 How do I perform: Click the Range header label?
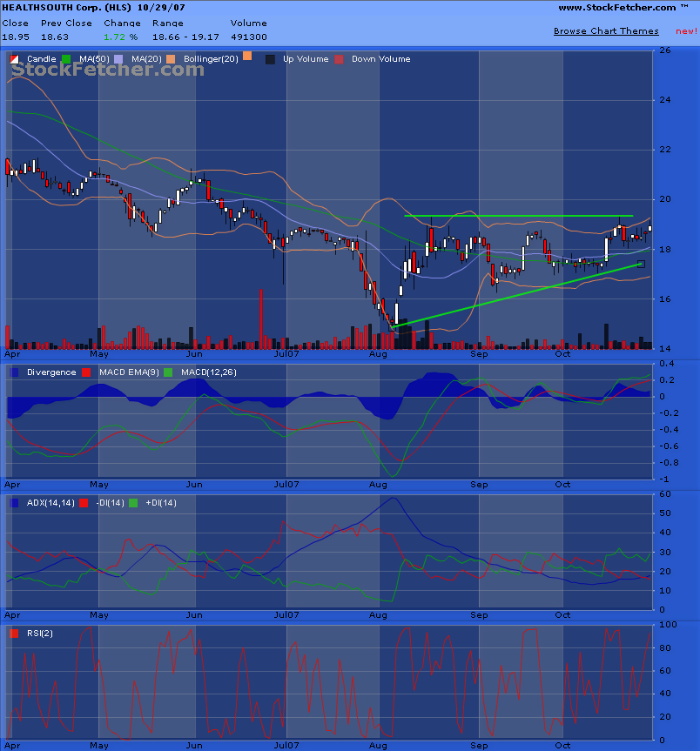168,23
